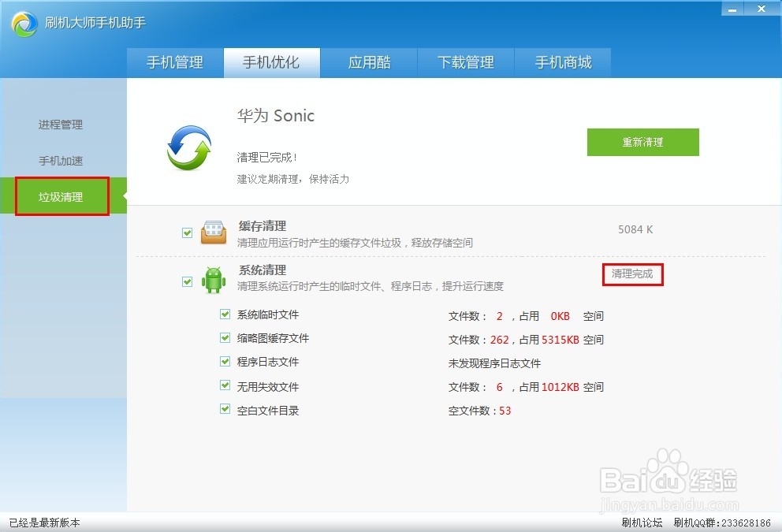This screenshot has width=782, height=532.
Task: Click the 1012KB invalid files size
Action: (x=560, y=388)
